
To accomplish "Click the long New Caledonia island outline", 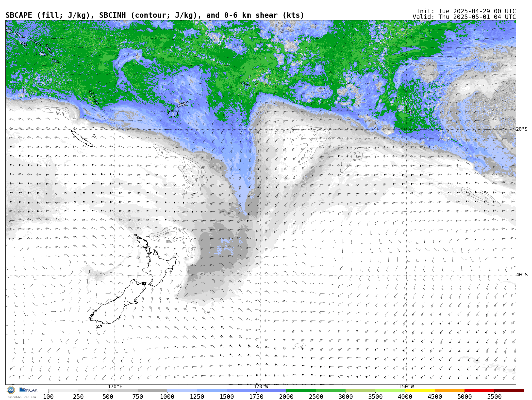I will click(x=82, y=138).
